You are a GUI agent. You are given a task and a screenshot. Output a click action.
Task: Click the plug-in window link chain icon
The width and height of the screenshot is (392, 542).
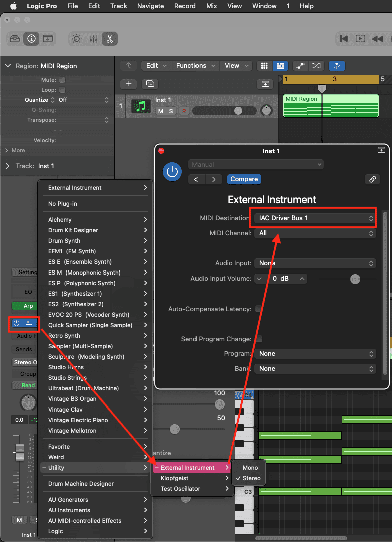(372, 179)
